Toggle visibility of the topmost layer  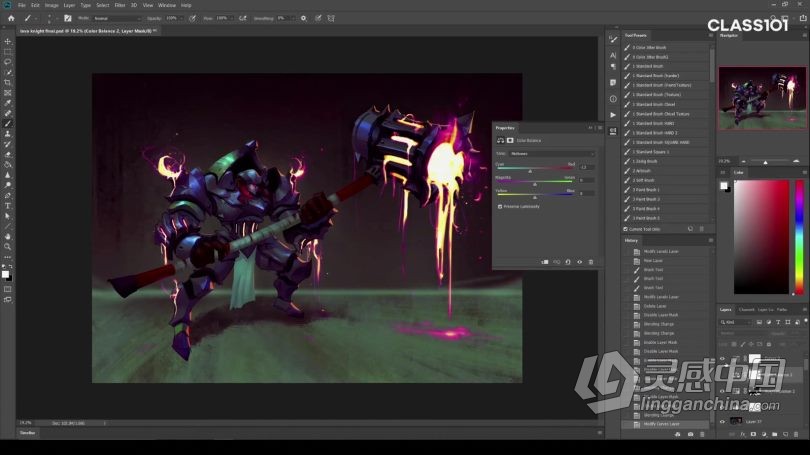723,358
